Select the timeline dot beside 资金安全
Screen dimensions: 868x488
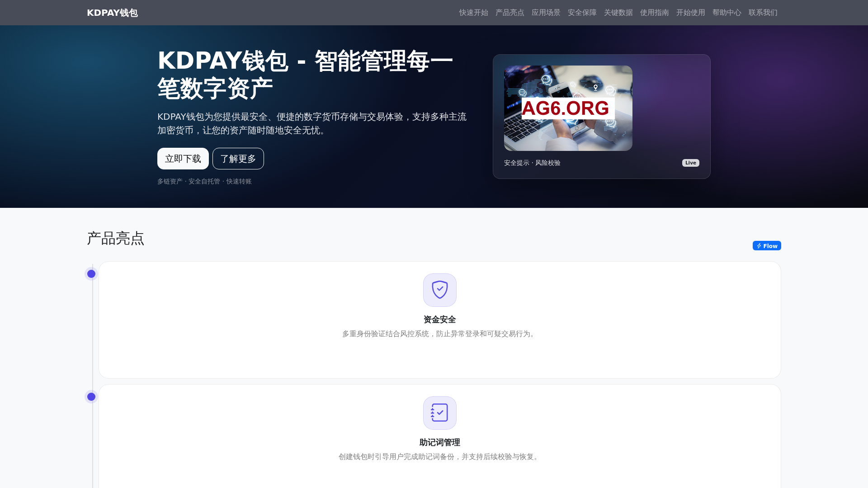coord(91,274)
